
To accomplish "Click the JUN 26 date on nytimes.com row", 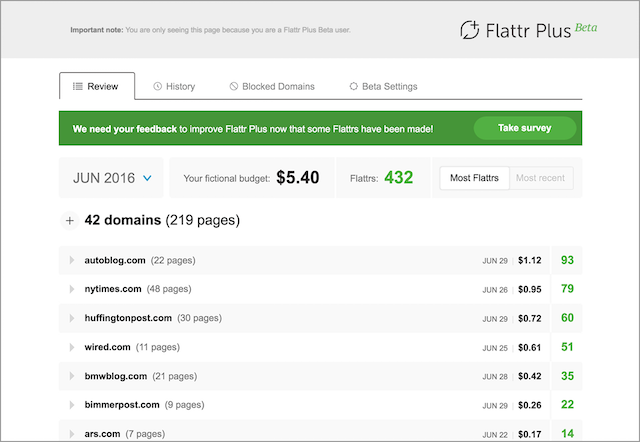I will [495, 290].
